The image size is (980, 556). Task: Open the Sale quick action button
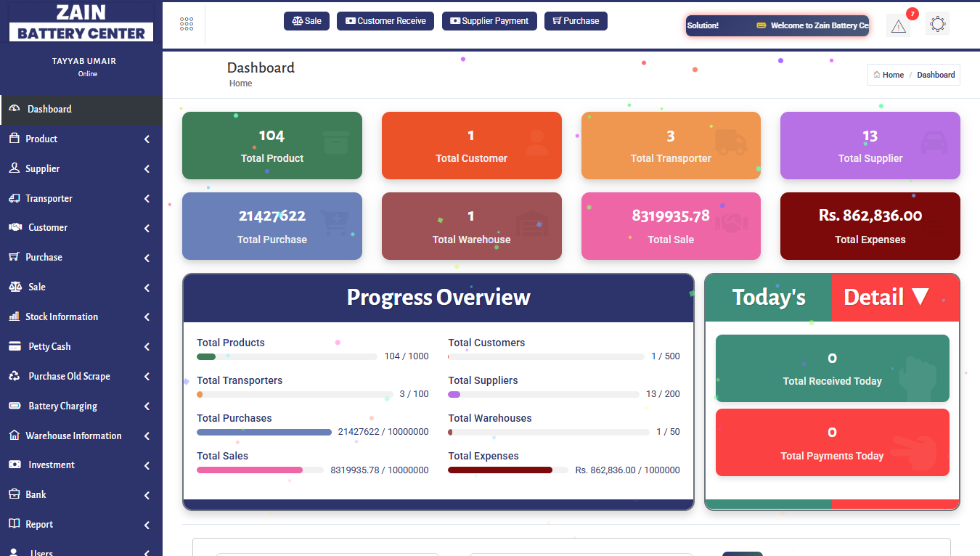(306, 21)
